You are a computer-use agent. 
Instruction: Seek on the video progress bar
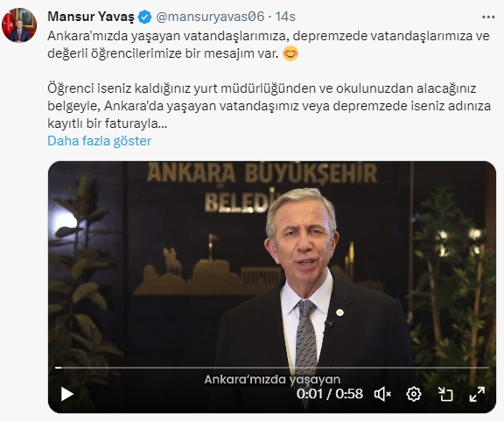click(272, 368)
